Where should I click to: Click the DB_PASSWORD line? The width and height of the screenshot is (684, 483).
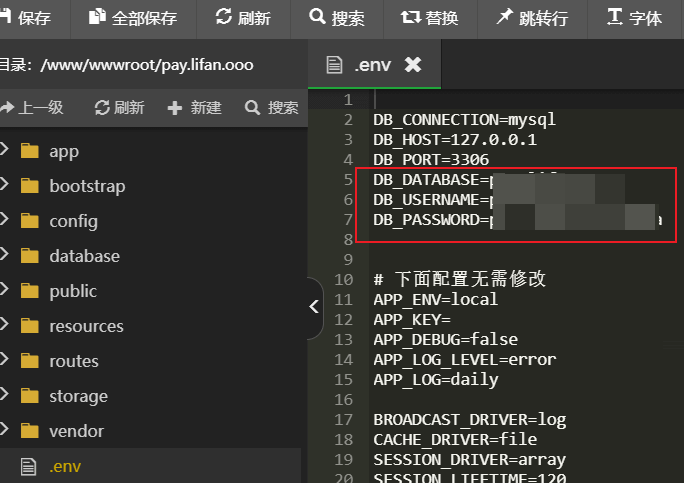(x=518, y=220)
